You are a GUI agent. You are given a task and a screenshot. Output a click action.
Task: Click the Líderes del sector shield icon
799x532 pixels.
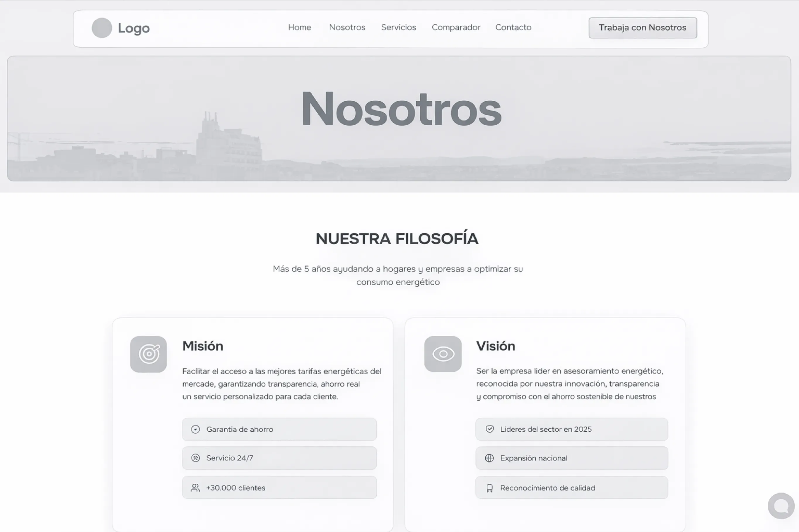pyautogui.click(x=489, y=429)
